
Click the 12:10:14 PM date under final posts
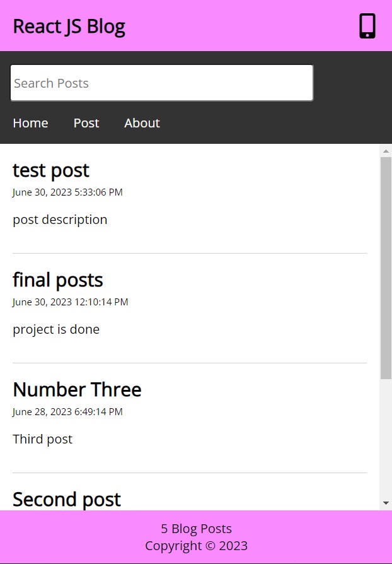tap(70, 302)
